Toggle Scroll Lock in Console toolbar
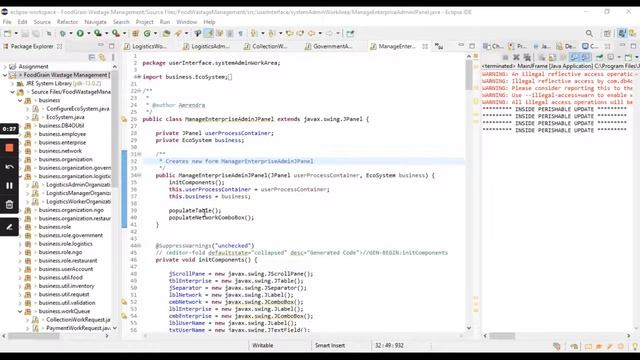This screenshot has height=360, width=640. tap(552, 57)
